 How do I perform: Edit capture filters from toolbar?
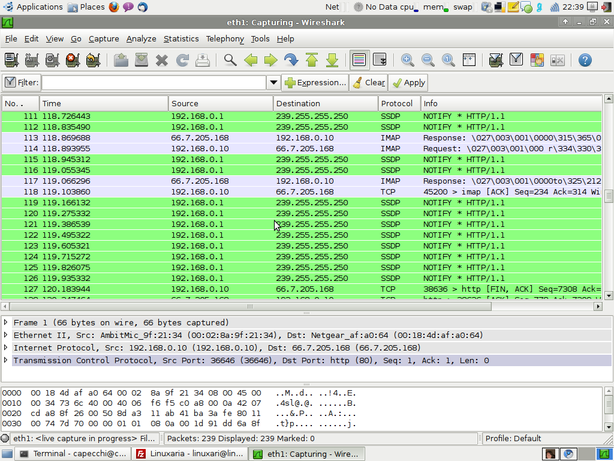point(496,60)
